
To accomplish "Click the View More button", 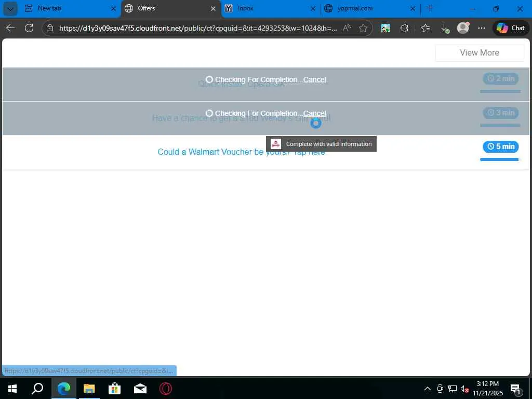I will click(x=480, y=52).
